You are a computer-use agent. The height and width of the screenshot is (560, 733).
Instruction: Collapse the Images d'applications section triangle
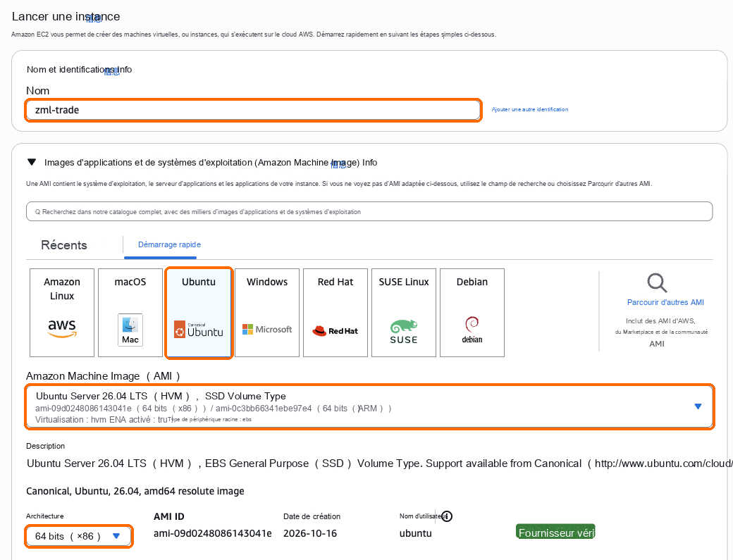tap(32, 162)
